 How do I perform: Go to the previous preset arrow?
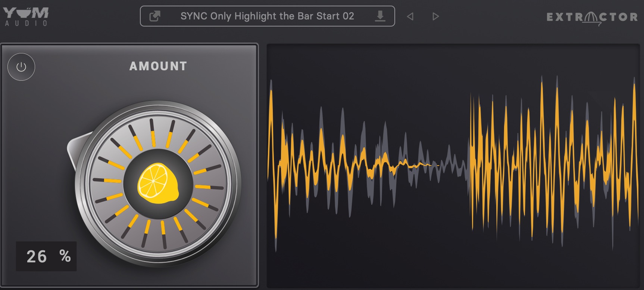tap(410, 16)
